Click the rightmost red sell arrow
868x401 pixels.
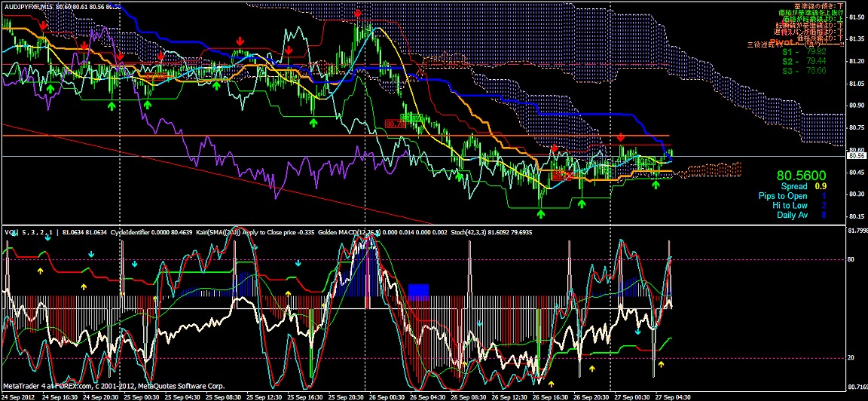click(x=620, y=136)
